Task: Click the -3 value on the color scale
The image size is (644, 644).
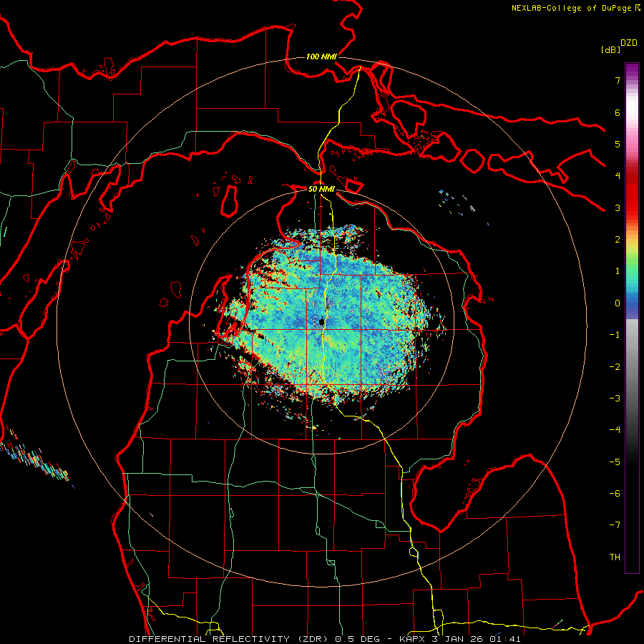Action: point(615,399)
